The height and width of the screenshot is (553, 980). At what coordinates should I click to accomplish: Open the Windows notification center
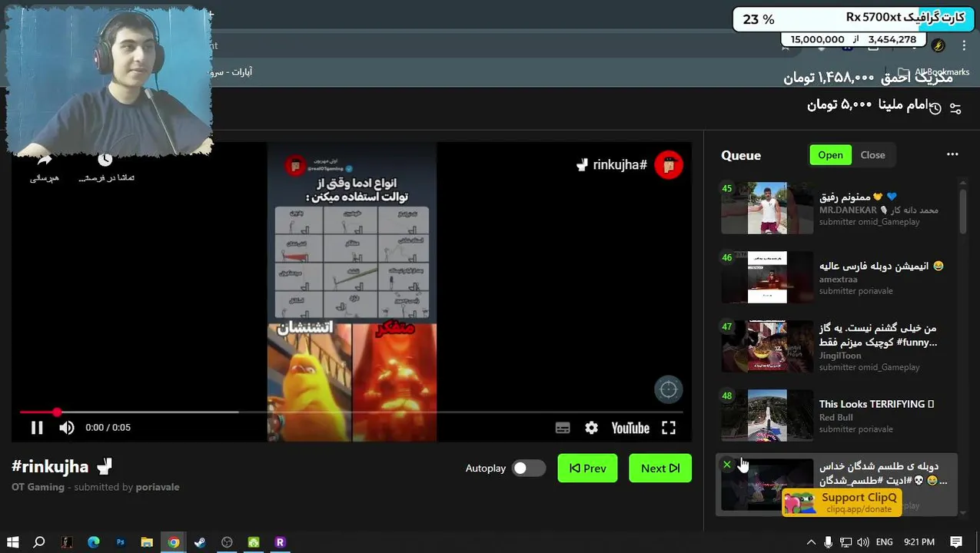956,542
